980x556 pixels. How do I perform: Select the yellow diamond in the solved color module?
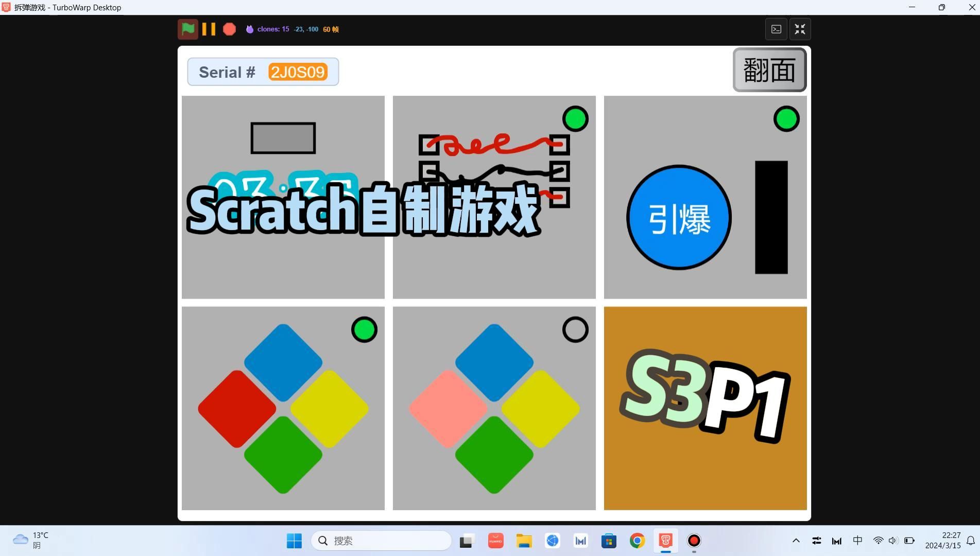pos(330,409)
